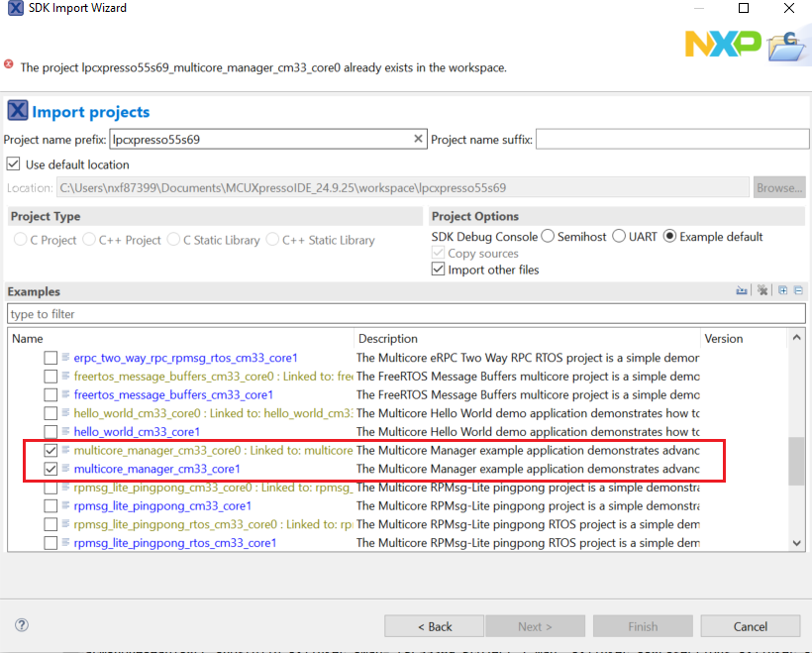The height and width of the screenshot is (653, 812).
Task: Click the red error icon in the header
Action: tap(9, 64)
